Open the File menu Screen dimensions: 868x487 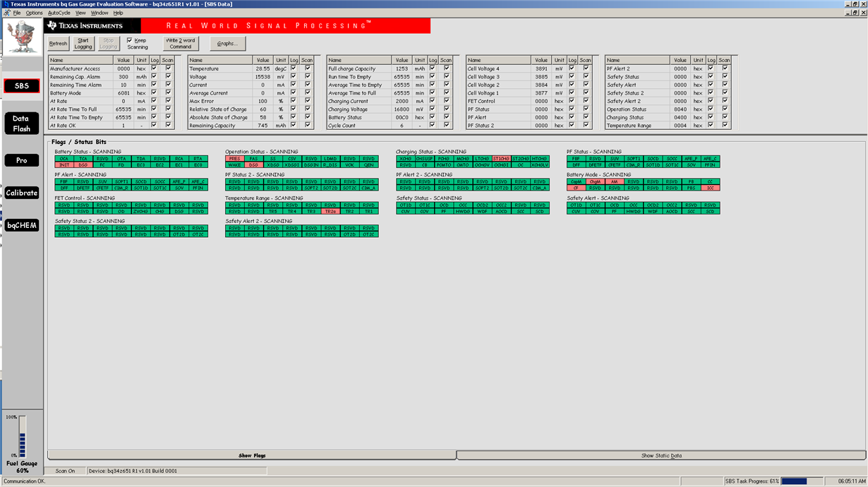(x=17, y=13)
